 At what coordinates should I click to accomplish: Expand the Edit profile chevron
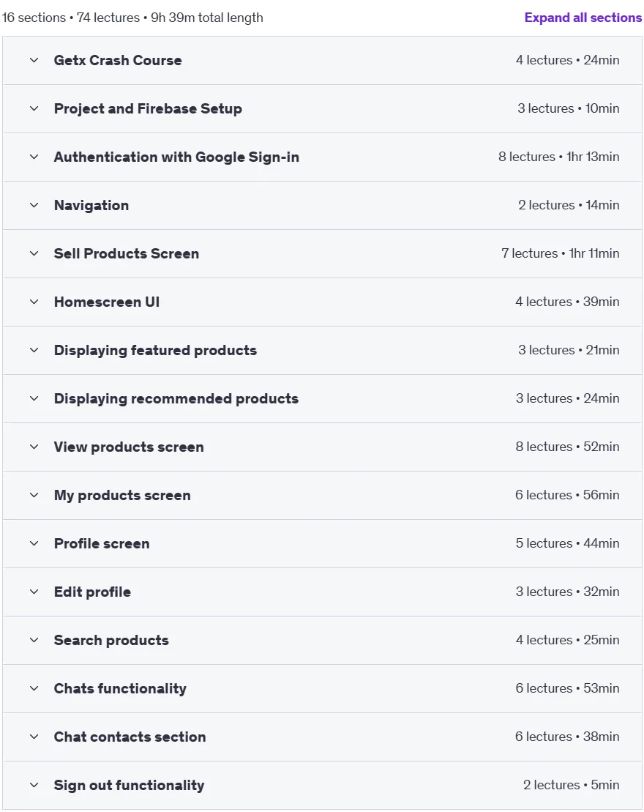(x=34, y=592)
